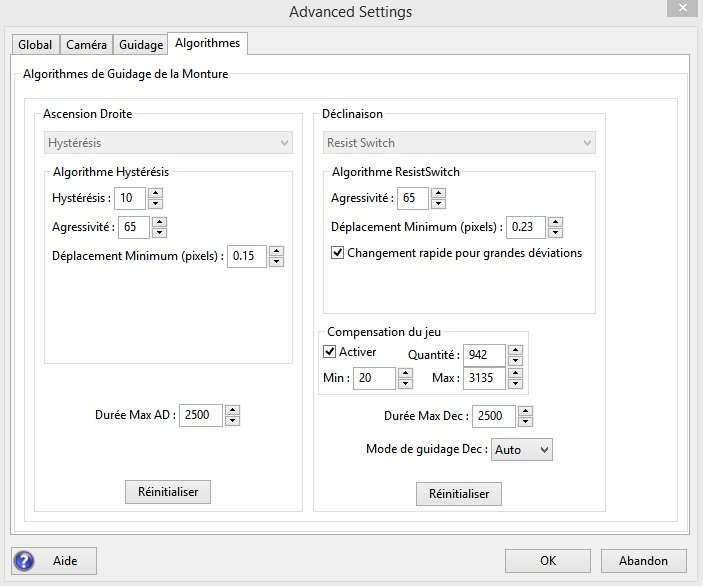
Task: Increase Durée Max Dec with up arrow
Action: 525,411
